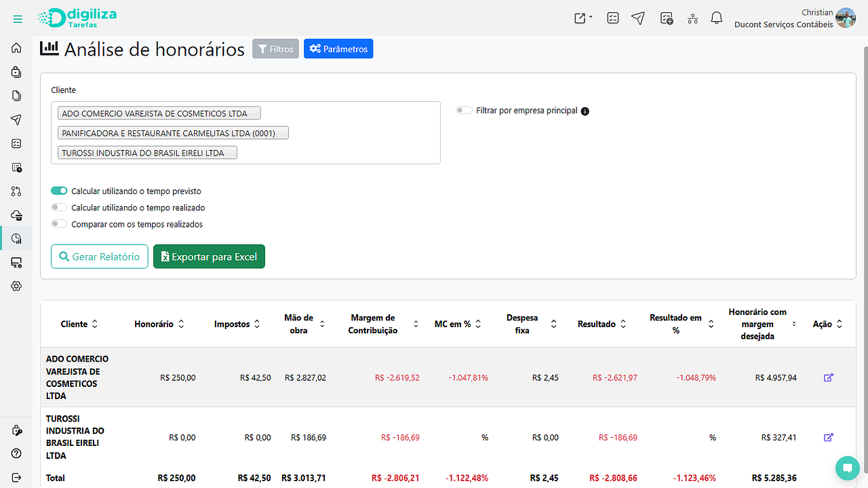Click the info icon beside empresa principal
The image size is (868, 488).
[585, 111]
